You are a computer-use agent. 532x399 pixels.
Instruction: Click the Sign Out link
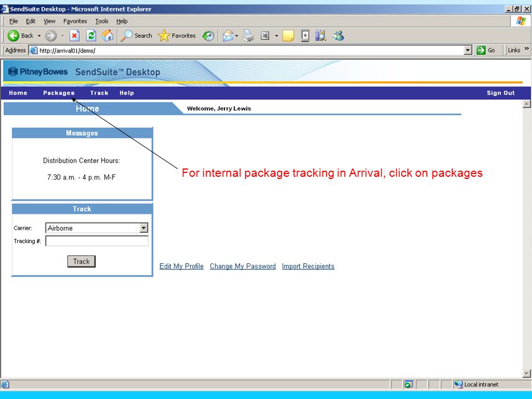pos(500,93)
